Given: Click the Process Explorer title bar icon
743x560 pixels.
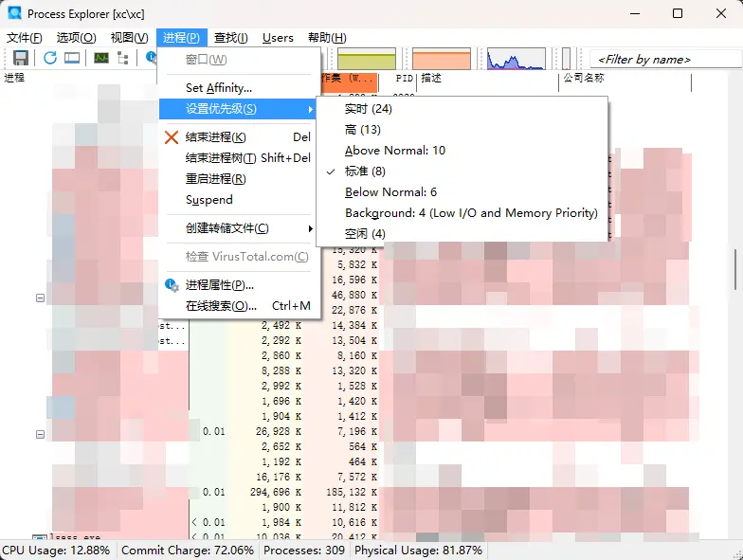Looking at the screenshot, I should coord(15,13).
